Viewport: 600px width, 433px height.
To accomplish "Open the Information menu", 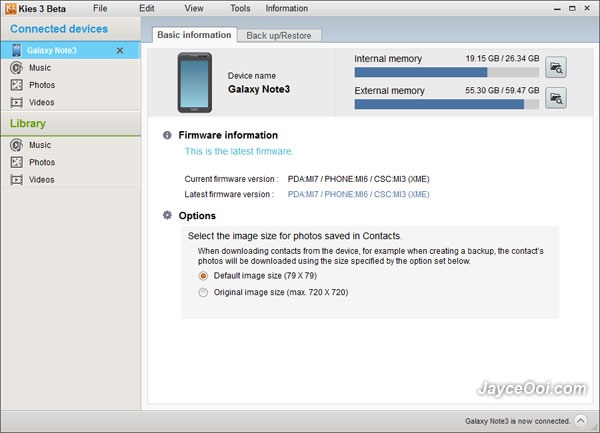I will tap(287, 8).
